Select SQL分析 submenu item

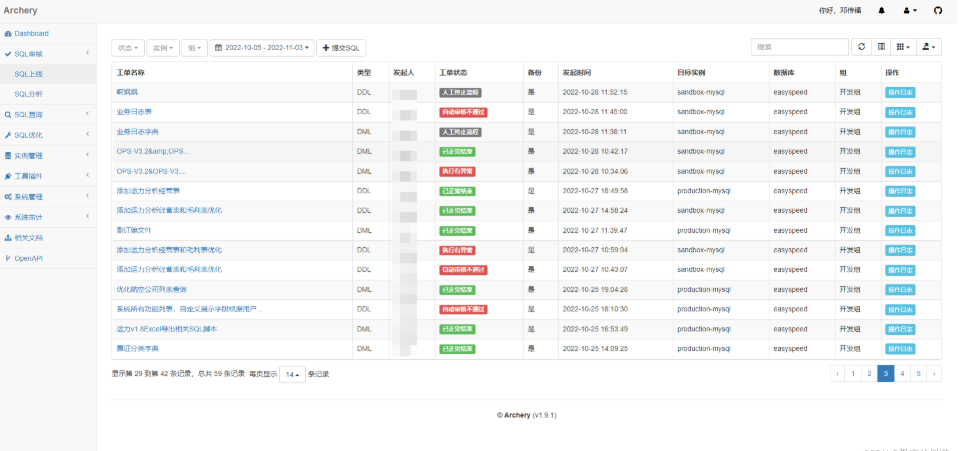point(48,94)
